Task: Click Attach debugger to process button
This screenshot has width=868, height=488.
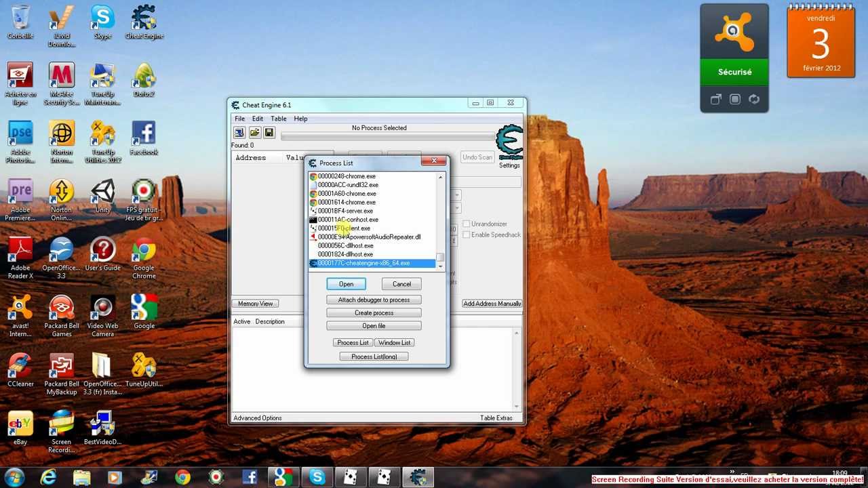Action: (374, 300)
